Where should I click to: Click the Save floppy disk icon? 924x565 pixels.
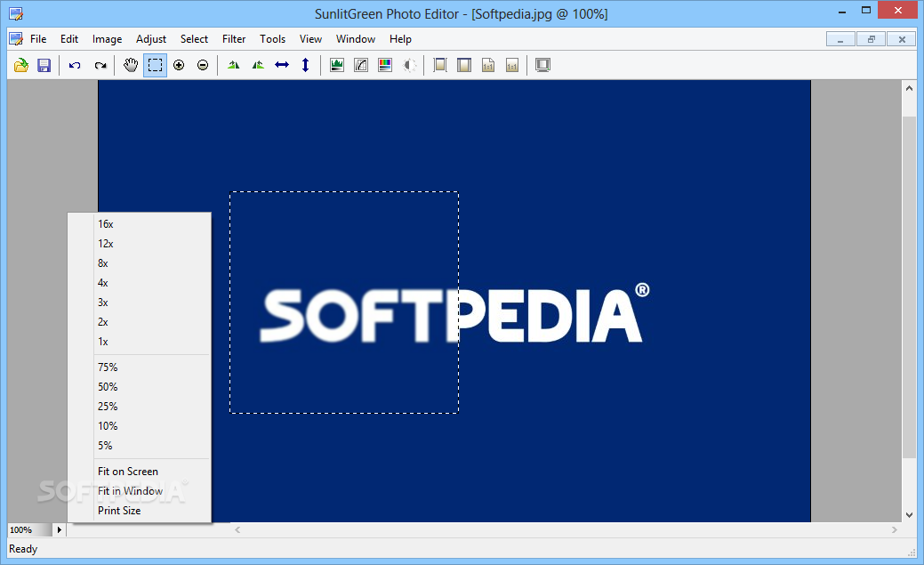pyautogui.click(x=44, y=65)
